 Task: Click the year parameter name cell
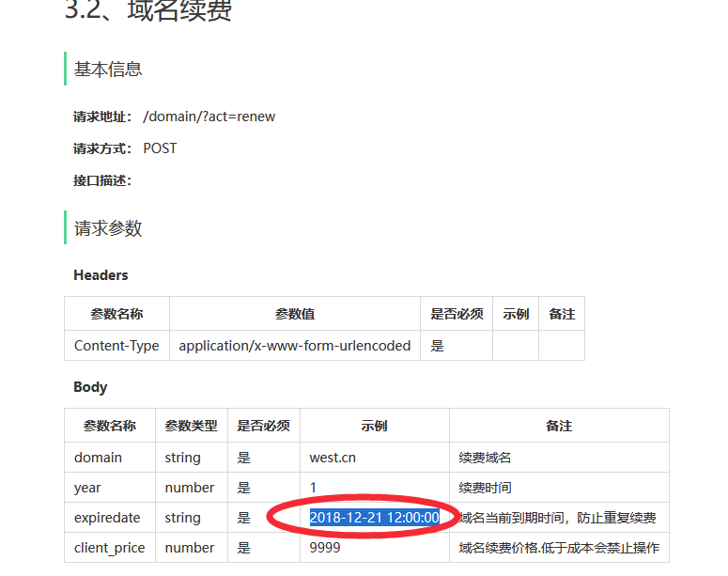pos(87,488)
